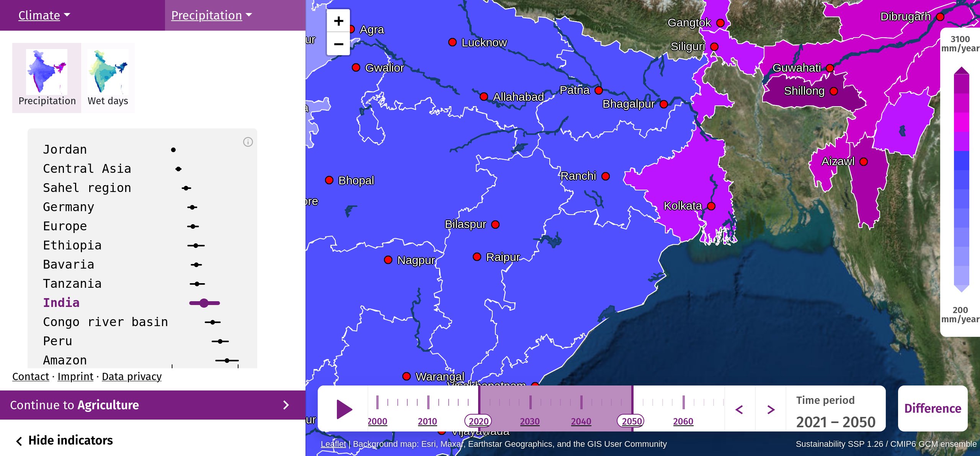Open the Leaflet attribution link
980x456 pixels.
tap(333, 444)
